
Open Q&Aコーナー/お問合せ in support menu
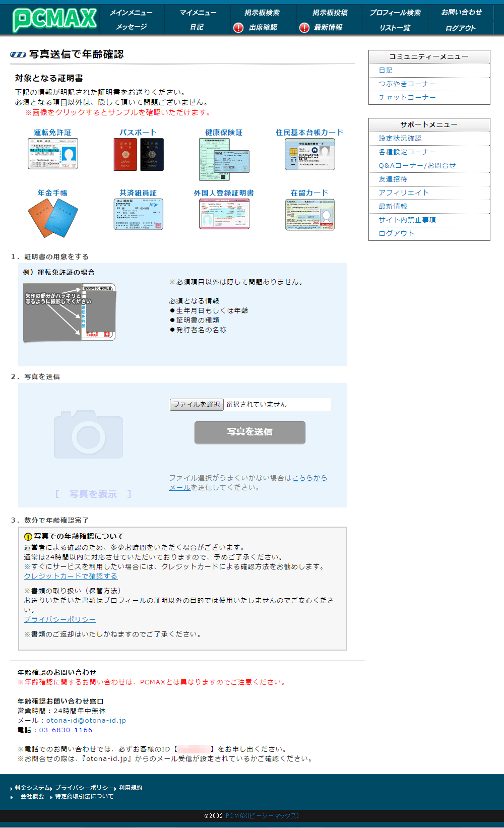coord(417,165)
